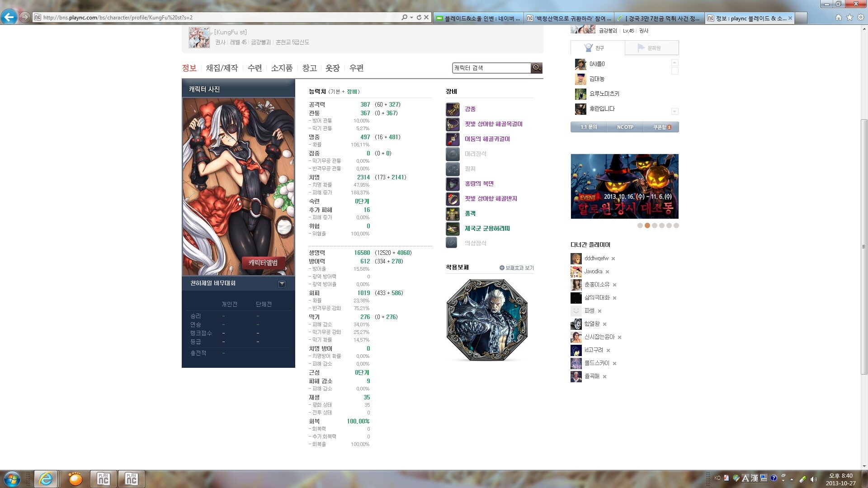
Task: Open visited player 삶의극대화 link
Action: tap(597, 298)
